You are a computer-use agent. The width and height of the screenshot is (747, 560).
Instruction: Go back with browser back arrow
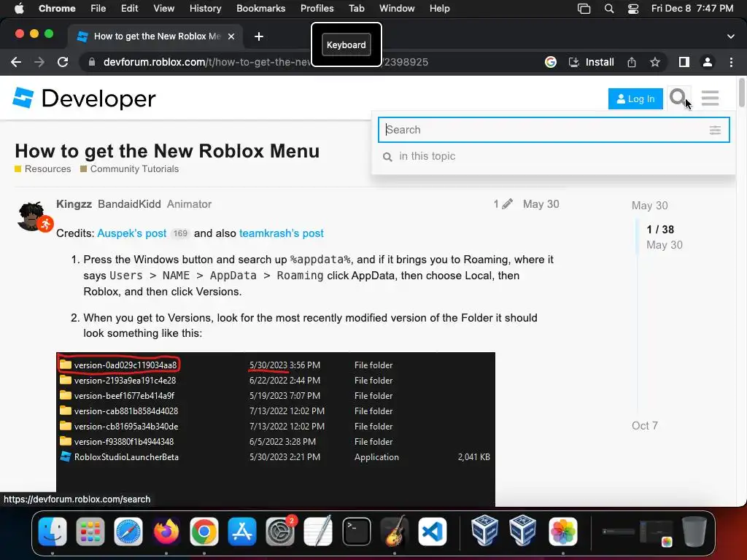coord(16,62)
